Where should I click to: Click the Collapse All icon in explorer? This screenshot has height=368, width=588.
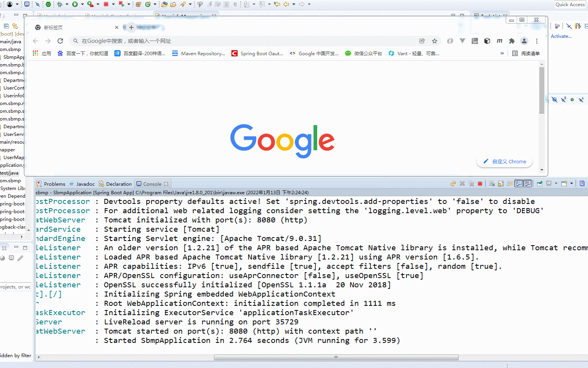click(x=6, y=26)
